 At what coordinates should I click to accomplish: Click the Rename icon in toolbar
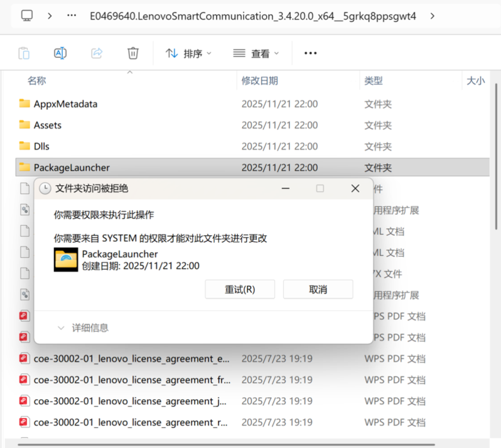pyautogui.click(x=60, y=53)
